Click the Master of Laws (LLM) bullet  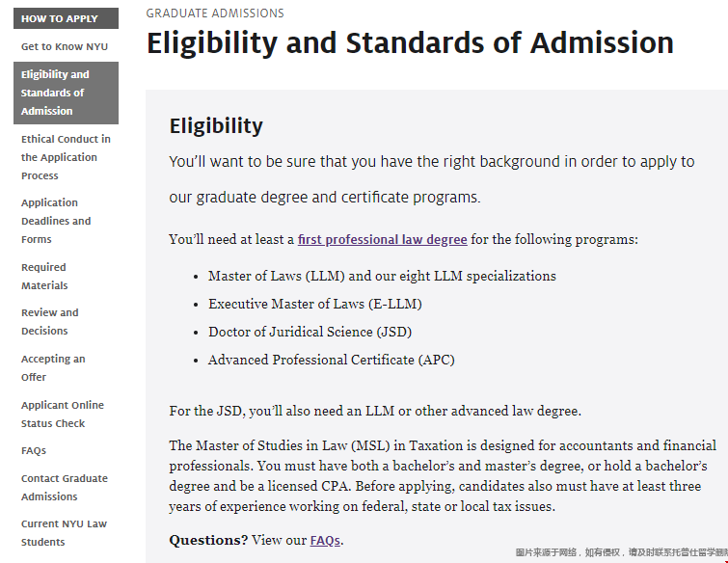[382, 276]
